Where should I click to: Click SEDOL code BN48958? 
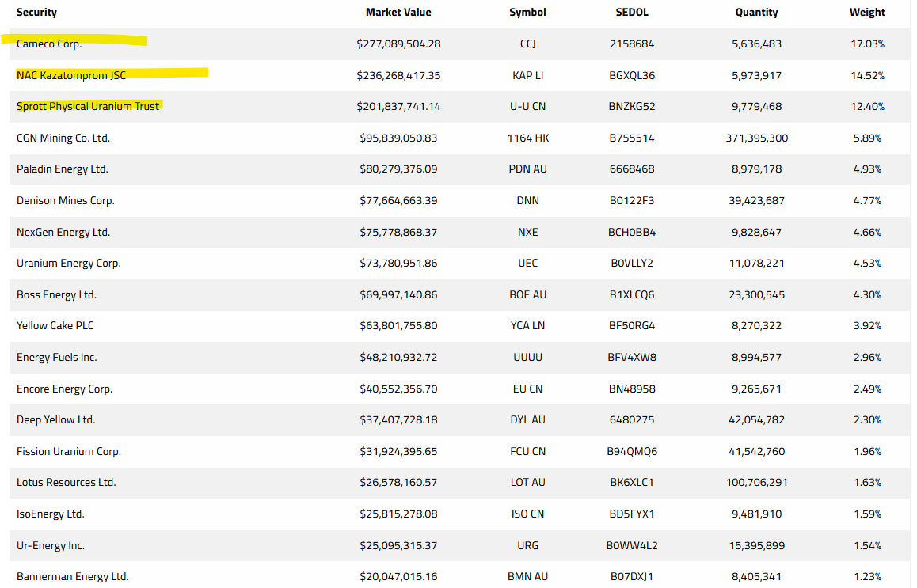click(632, 389)
